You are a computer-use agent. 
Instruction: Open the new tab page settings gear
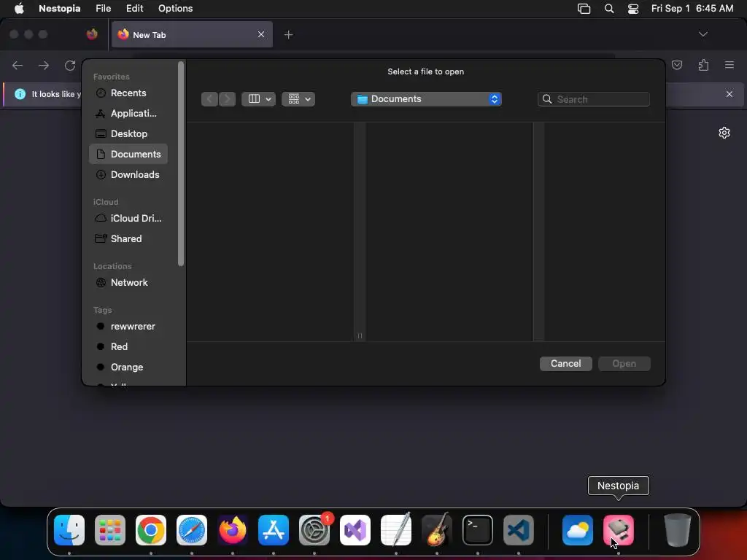coord(724,133)
